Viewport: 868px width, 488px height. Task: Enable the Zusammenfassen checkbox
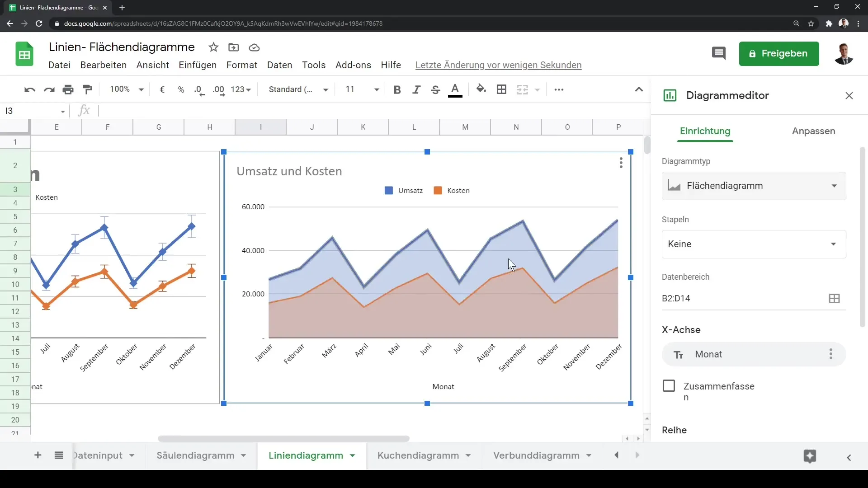coord(669,386)
